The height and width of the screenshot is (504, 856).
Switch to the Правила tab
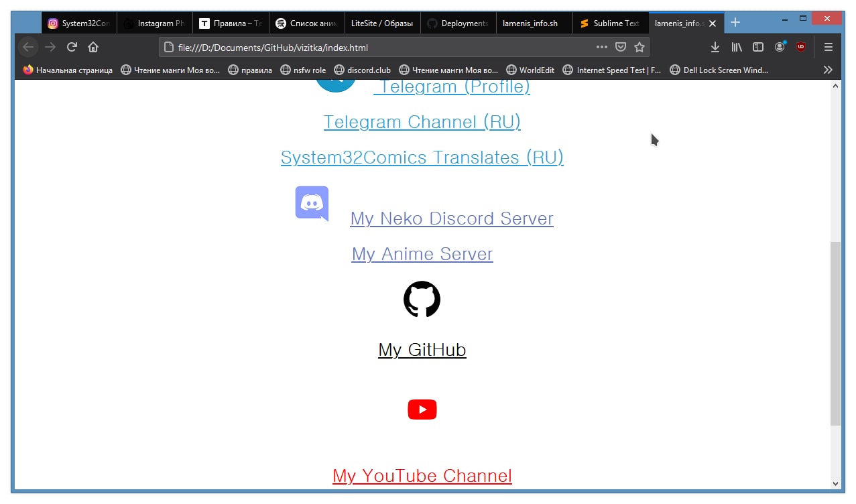tap(231, 23)
